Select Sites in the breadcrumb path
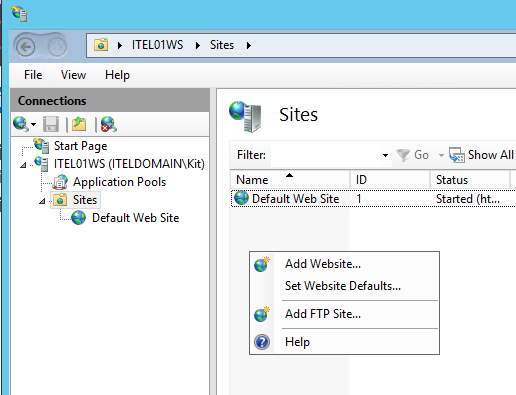The image size is (516, 395). 222,45
